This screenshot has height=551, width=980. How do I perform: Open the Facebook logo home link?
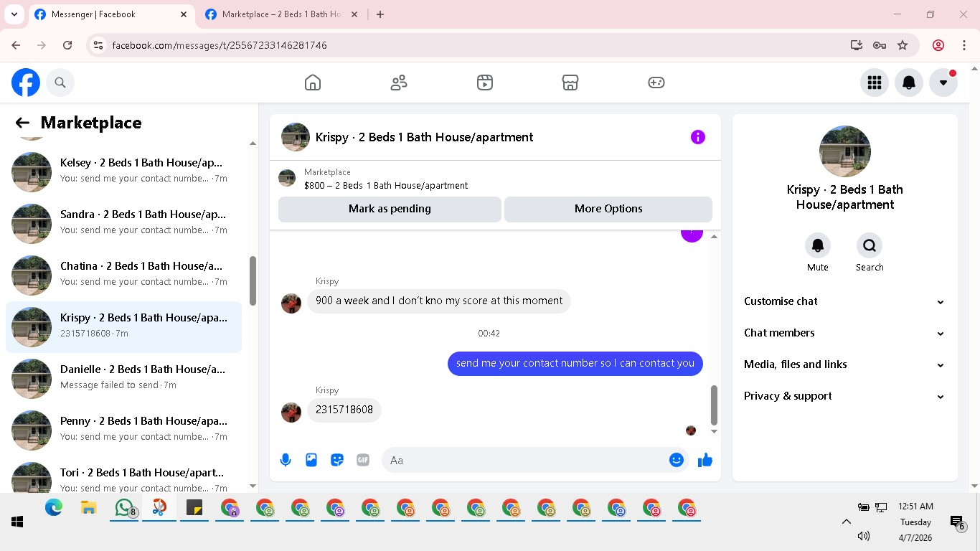coord(26,83)
